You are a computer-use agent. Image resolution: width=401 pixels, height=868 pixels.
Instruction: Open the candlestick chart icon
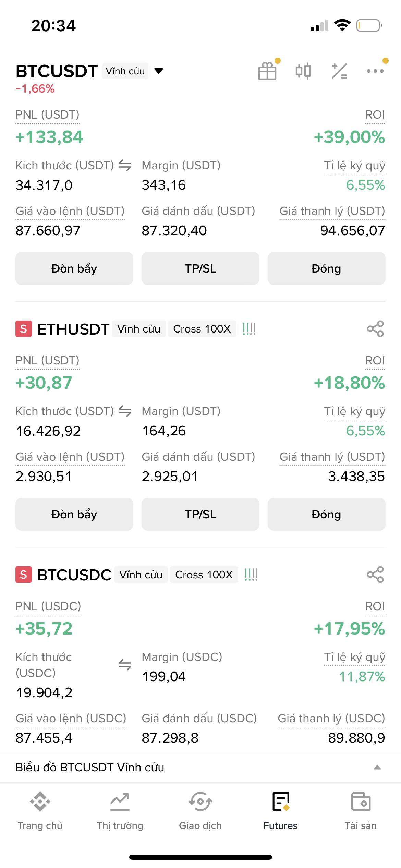pyautogui.click(x=303, y=71)
